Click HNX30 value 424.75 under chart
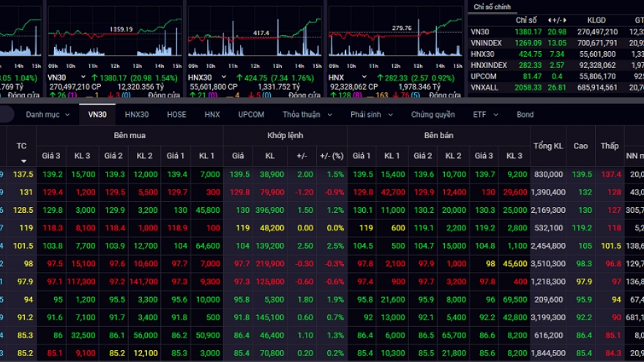 tap(255, 78)
